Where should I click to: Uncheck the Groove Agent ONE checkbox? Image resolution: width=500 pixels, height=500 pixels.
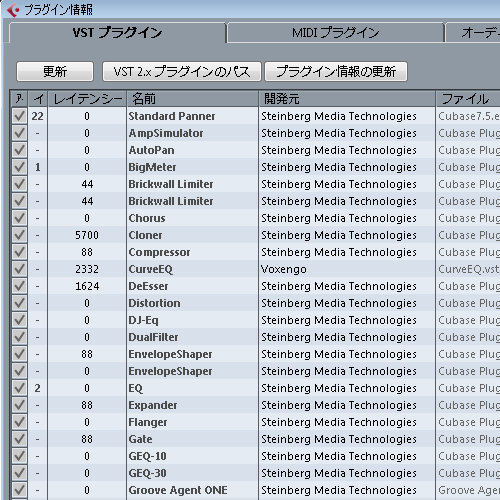(x=19, y=490)
